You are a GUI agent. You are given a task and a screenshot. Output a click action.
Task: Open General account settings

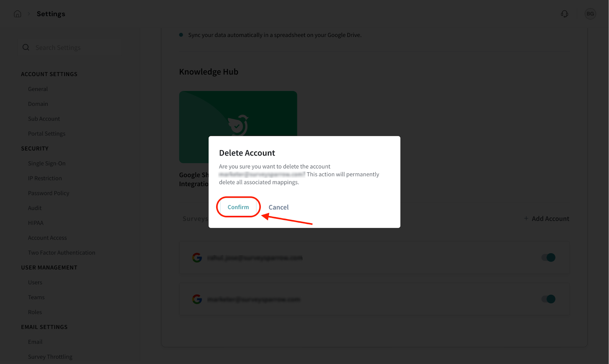(x=38, y=89)
